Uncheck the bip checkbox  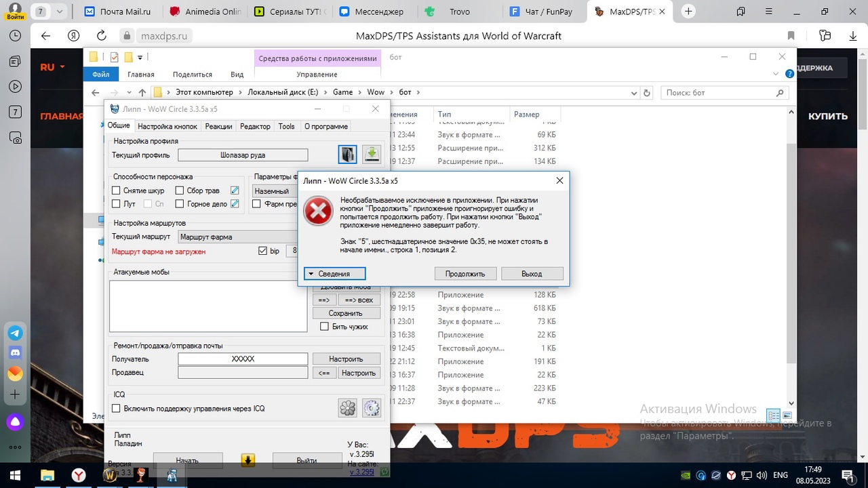pyautogui.click(x=263, y=251)
